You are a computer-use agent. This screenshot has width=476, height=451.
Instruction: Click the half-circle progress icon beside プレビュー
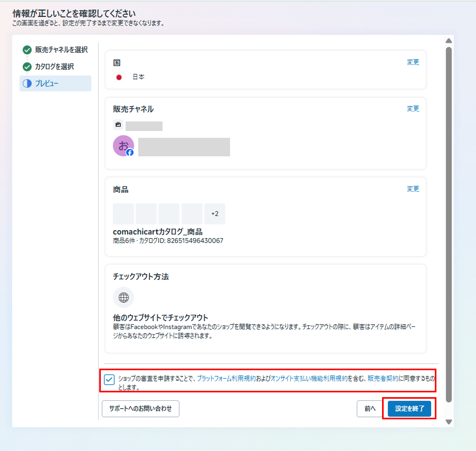[27, 83]
